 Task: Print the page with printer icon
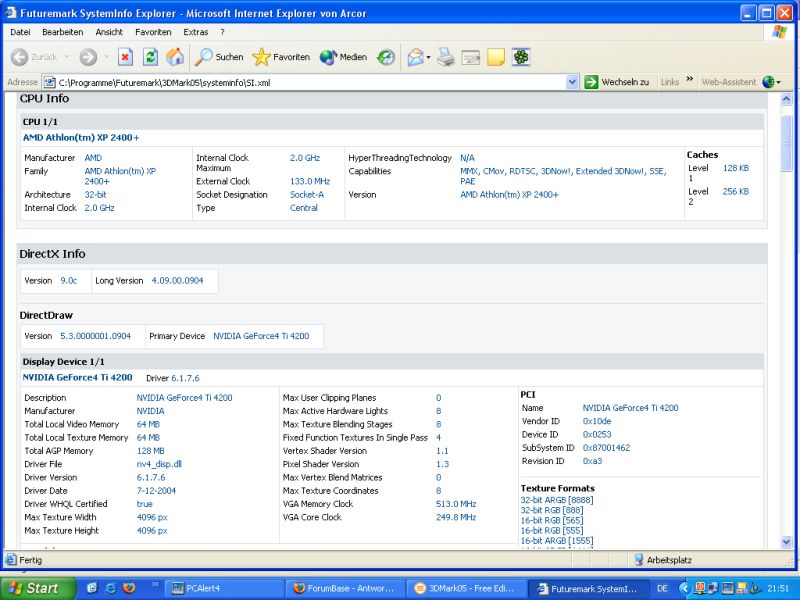(x=446, y=57)
